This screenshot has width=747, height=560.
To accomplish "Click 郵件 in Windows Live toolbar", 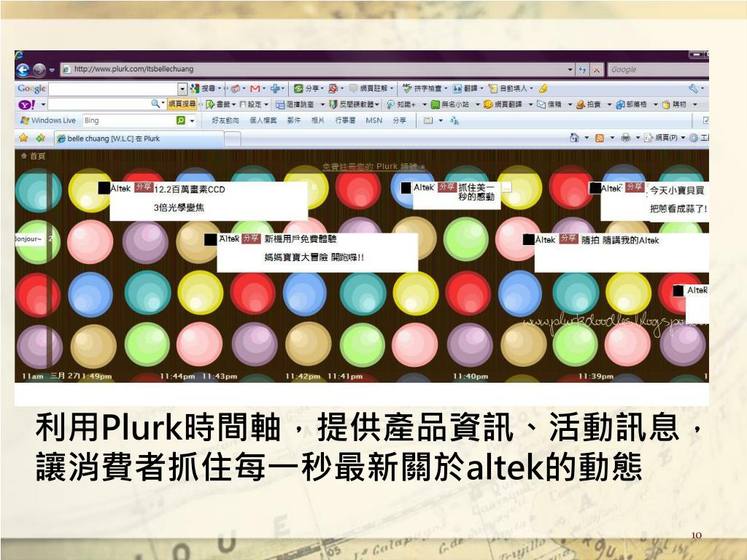I will coord(294,120).
